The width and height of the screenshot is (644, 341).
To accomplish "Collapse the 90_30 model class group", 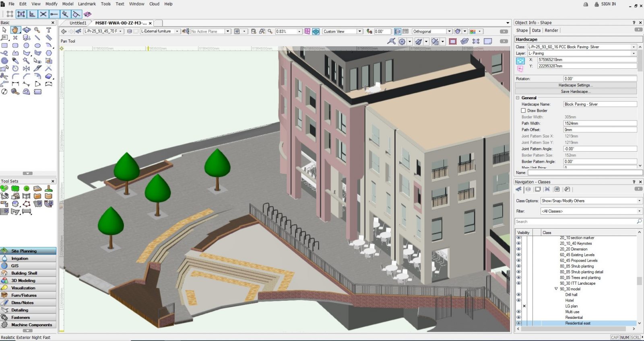I will [556, 289].
